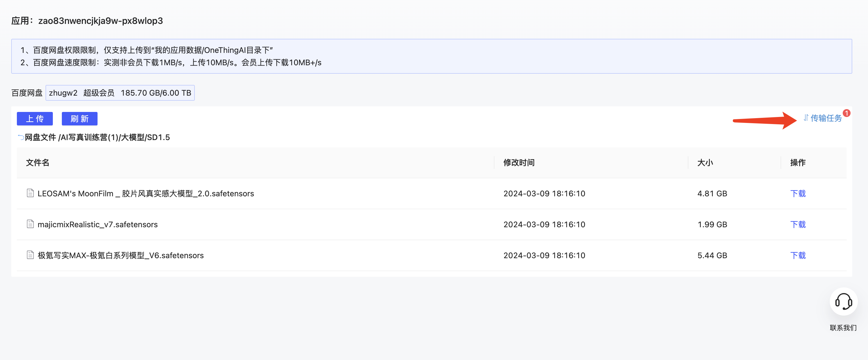Select the majicmixRealistic_v7.safetensors file name
This screenshot has height=360, width=868.
97,224
